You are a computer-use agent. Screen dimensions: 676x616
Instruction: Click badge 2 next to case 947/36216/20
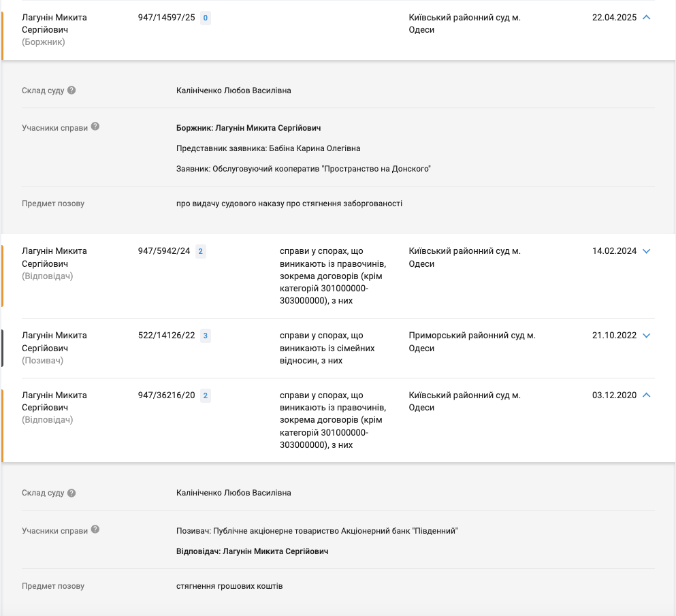[x=205, y=395]
